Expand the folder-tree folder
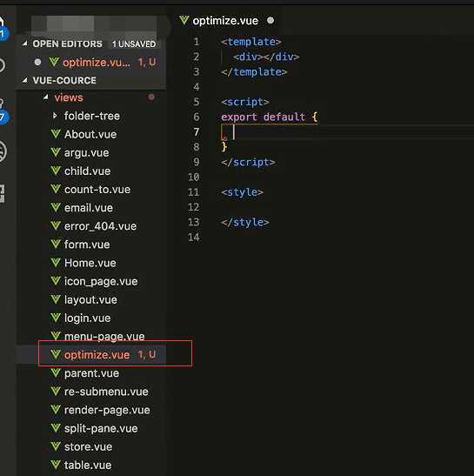 [x=55, y=116]
